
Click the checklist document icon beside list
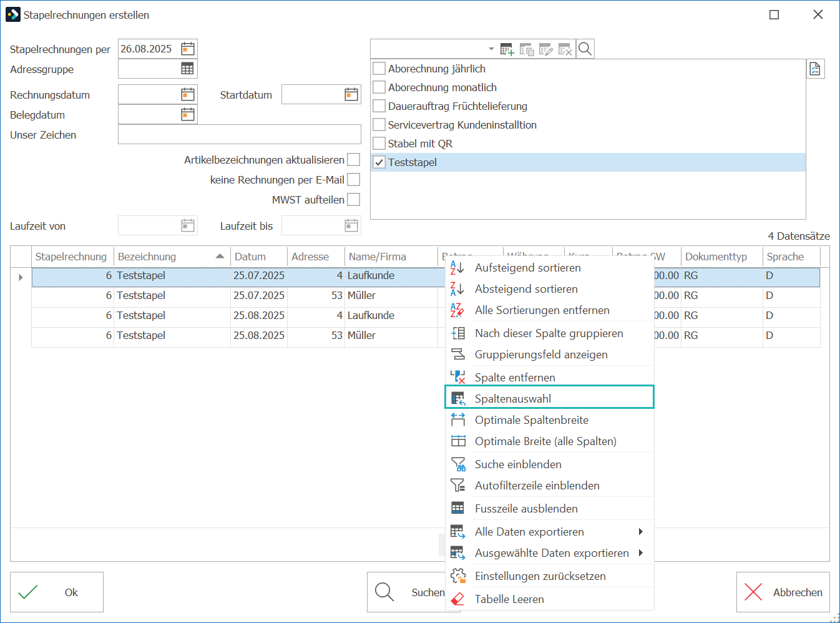coord(815,69)
